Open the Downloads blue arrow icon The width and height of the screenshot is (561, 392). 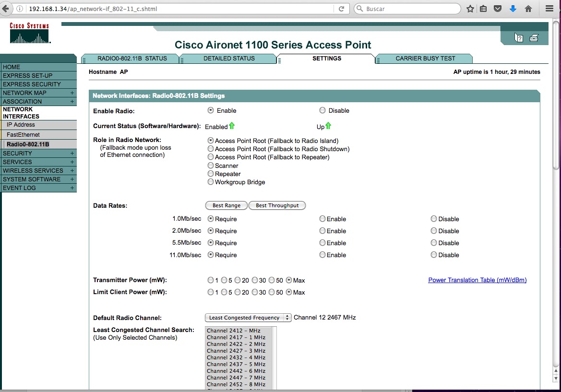click(513, 8)
